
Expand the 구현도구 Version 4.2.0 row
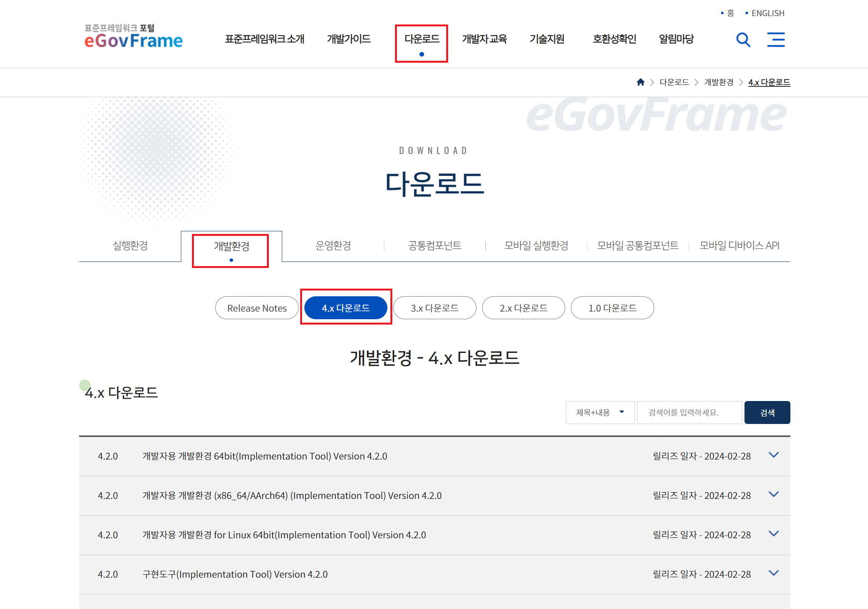point(774,573)
